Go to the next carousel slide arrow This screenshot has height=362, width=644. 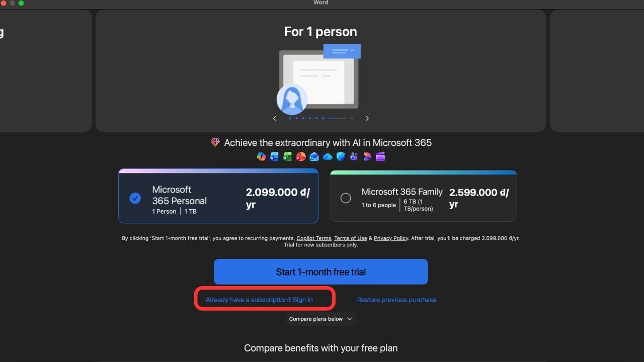367,118
